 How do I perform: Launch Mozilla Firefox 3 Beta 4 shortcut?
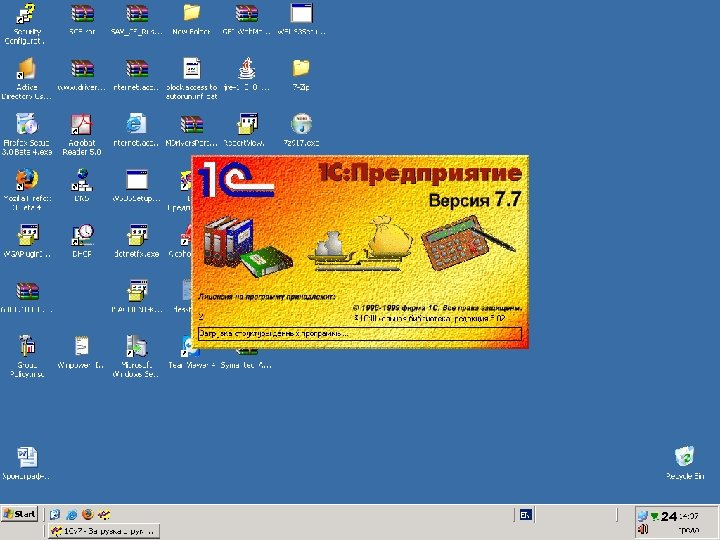point(27,180)
